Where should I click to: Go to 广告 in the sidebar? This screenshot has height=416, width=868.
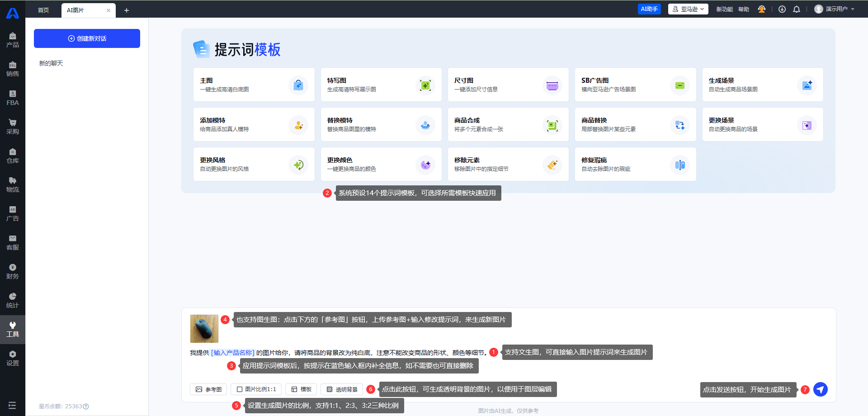point(13,213)
